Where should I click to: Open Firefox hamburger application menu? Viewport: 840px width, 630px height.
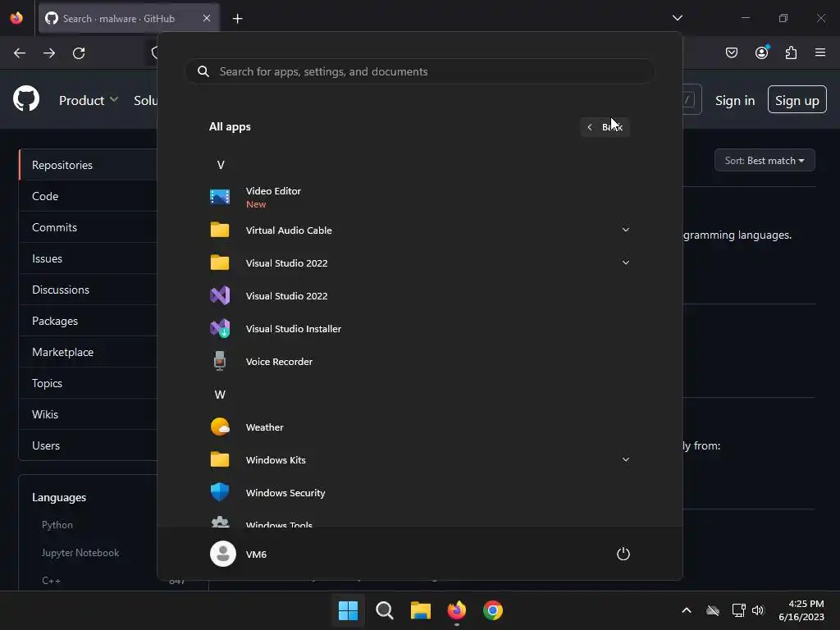[820, 52]
